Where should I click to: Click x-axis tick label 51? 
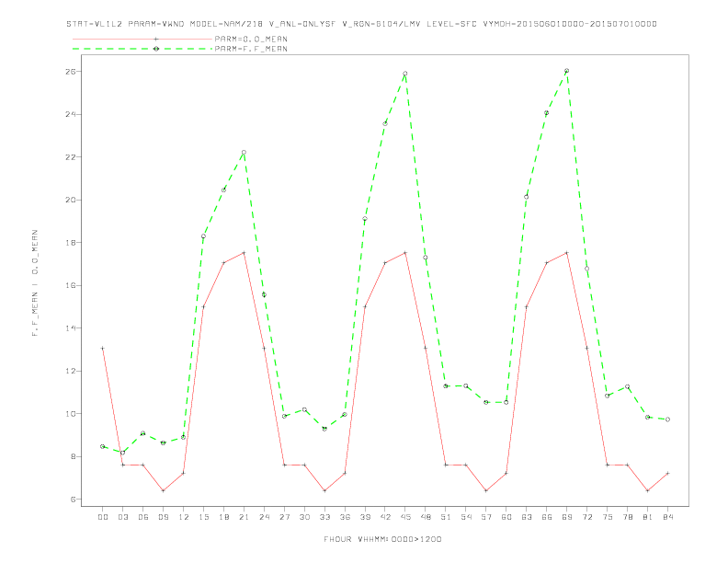point(446,517)
